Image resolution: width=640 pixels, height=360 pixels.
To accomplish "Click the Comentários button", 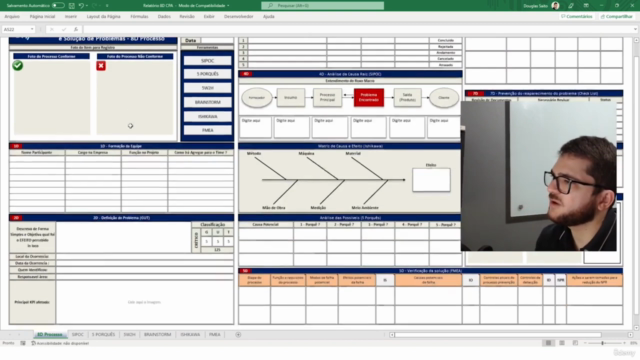I will click(576, 17).
